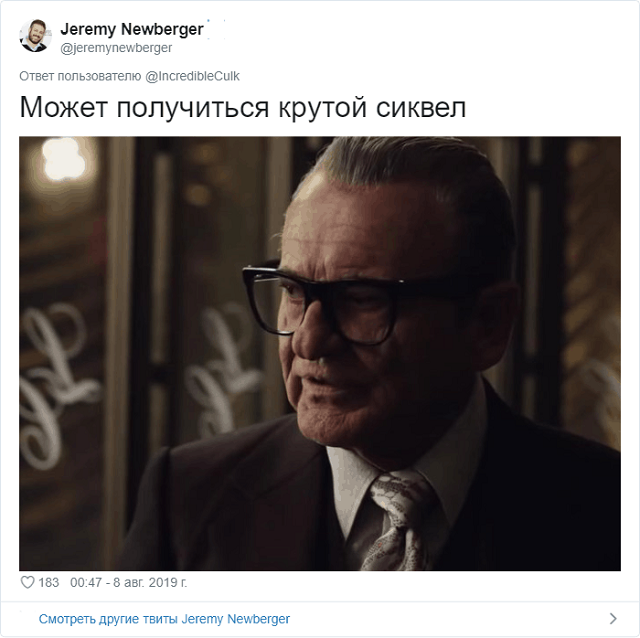Viewport: 640px width, 638px height.
Task: Select the tweet text 'Может получиться крутой сиквел'
Action: 243,107
